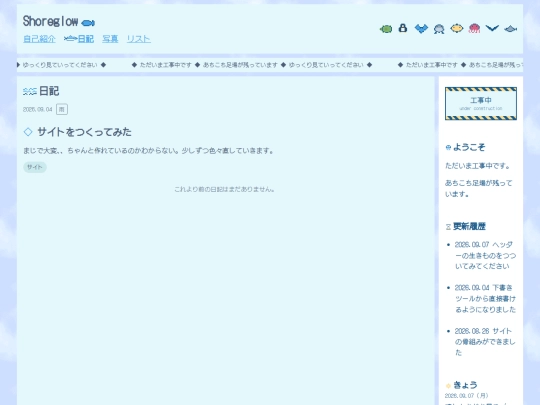Click entry title サイトをつくってみた
This screenshot has height=405, width=540.
[84, 132]
